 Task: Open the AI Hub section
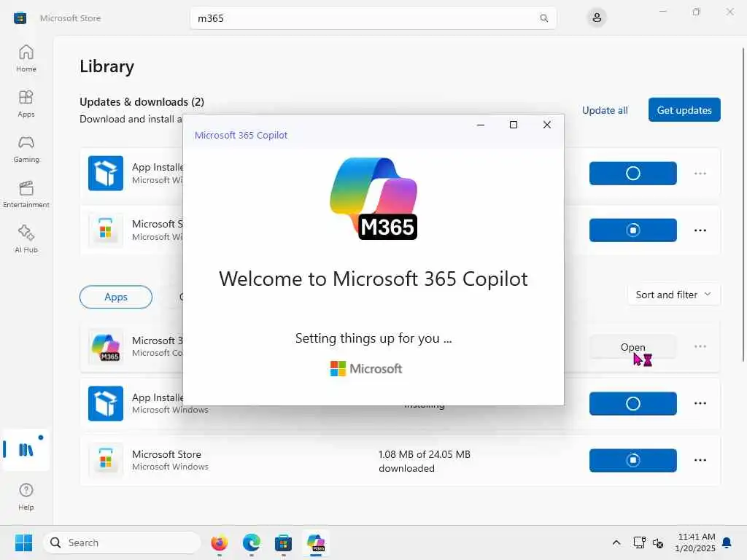point(26,239)
